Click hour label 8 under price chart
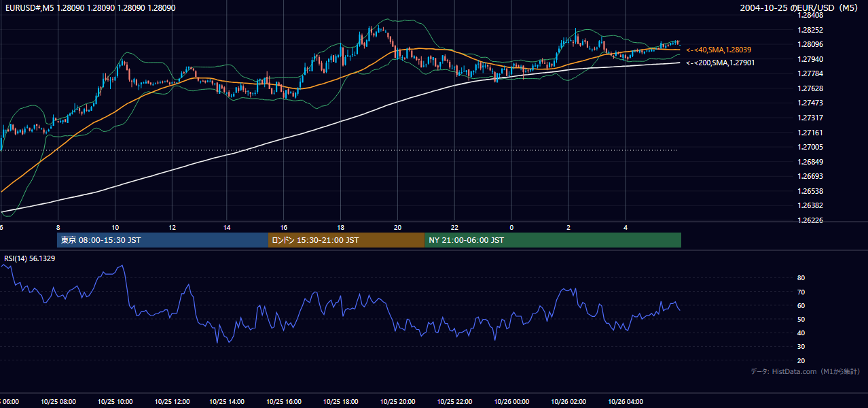 (58, 227)
